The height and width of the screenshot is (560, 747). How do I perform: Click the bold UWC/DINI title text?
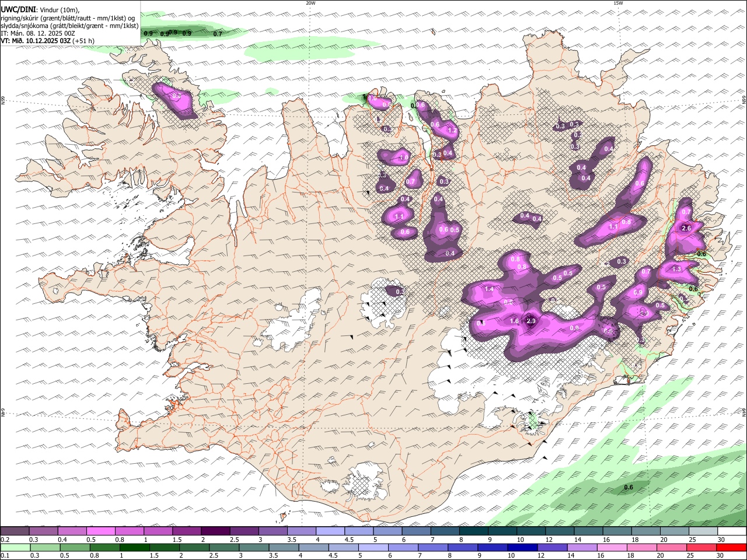[x=18, y=9]
